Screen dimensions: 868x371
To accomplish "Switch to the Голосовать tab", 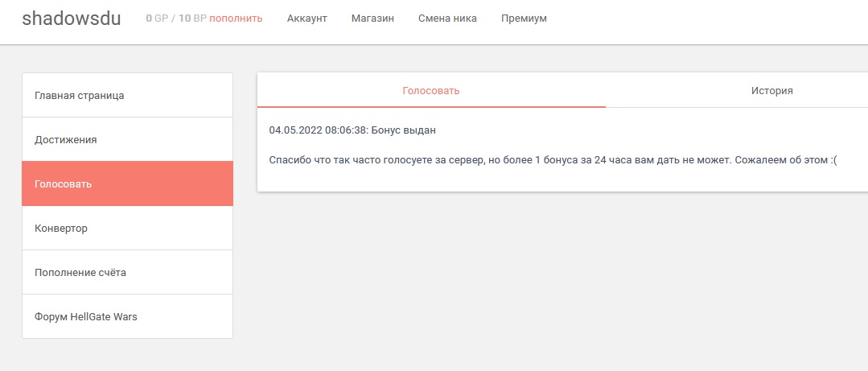I will (x=431, y=90).
